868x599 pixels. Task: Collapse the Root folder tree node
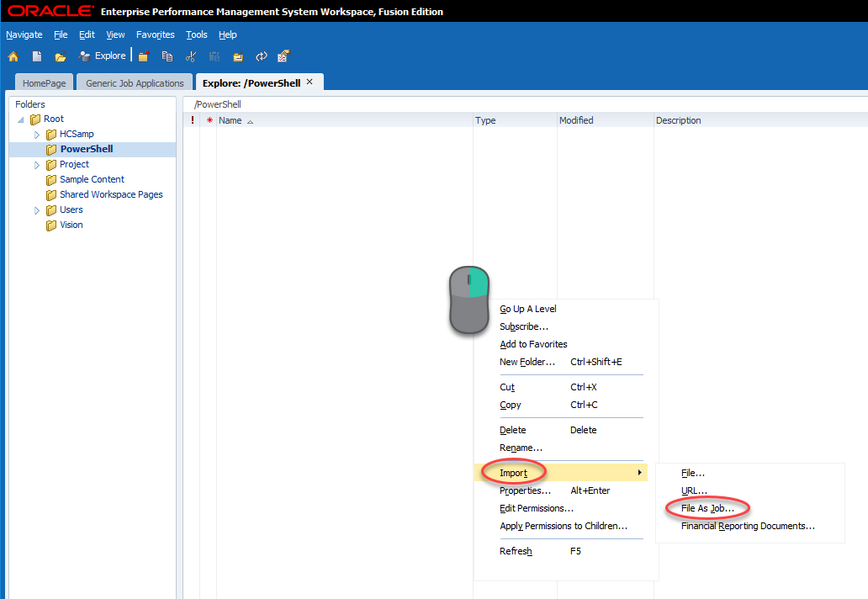point(21,119)
